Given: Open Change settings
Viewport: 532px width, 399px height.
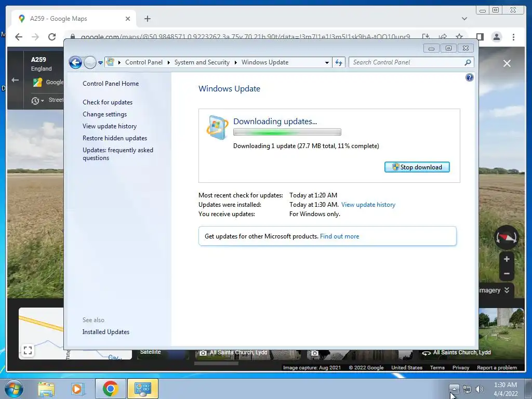Looking at the screenshot, I should point(105,114).
